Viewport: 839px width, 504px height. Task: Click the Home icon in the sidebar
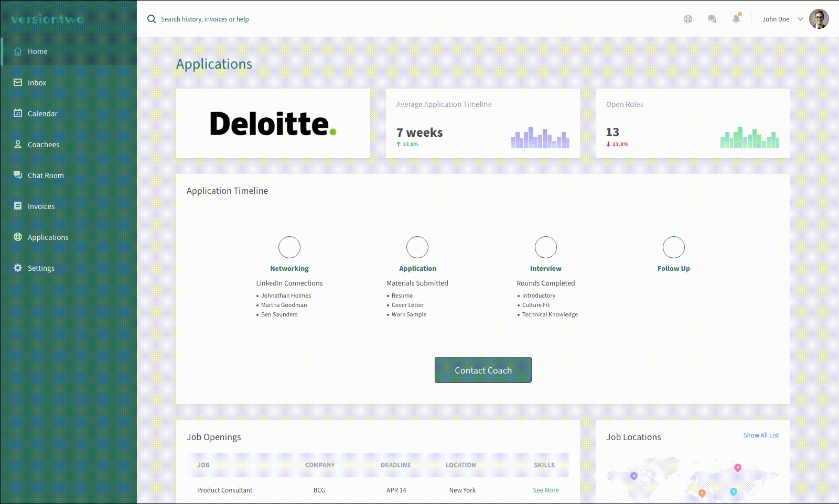[18, 51]
